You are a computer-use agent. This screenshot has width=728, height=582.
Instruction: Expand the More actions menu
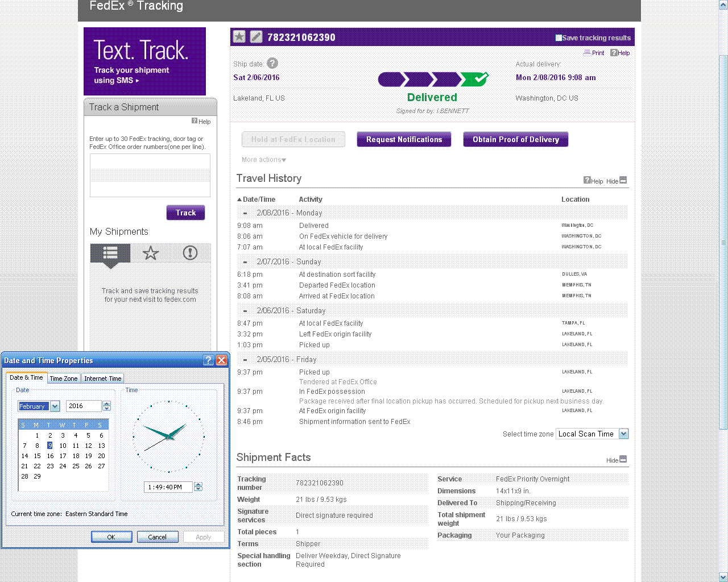pyautogui.click(x=264, y=160)
